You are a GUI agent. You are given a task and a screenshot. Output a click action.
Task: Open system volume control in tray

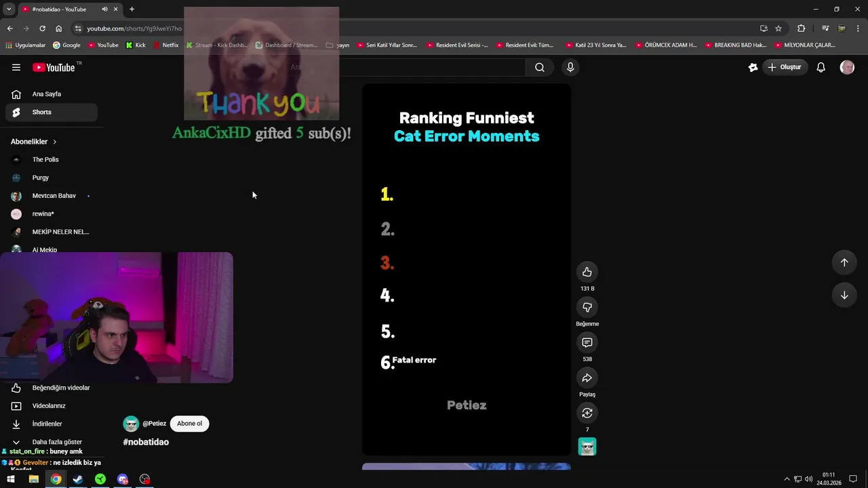pos(808,479)
